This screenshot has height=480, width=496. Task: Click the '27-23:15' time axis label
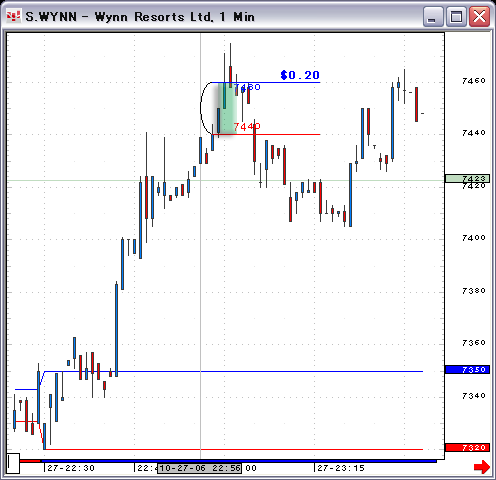(x=341, y=468)
